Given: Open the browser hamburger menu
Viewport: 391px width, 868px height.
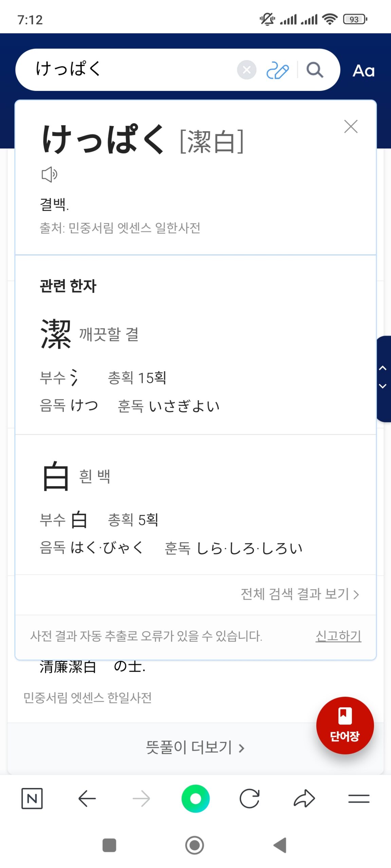Looking at the screenshot, I should (359, 798).
